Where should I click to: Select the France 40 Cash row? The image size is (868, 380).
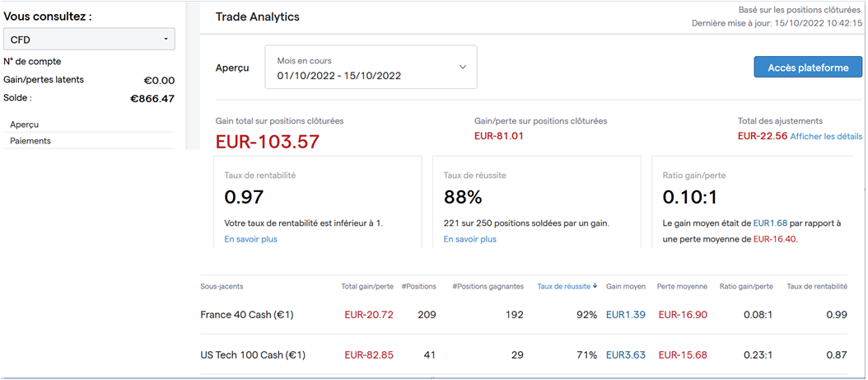tap(247, 315)
